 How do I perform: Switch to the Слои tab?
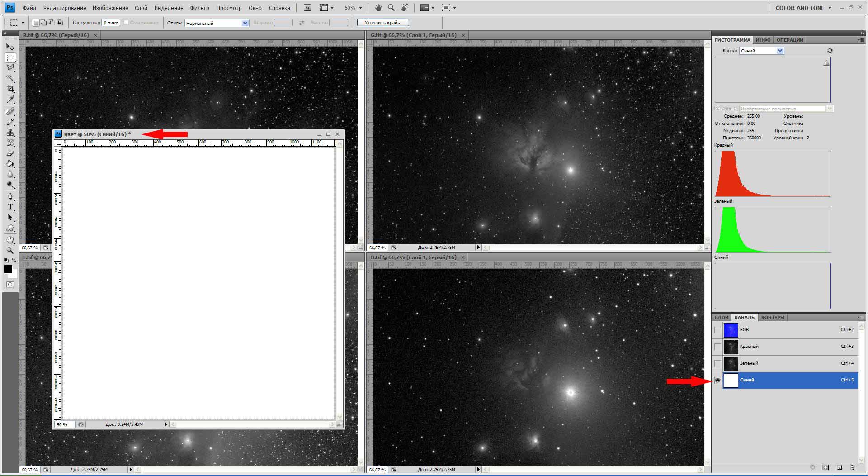(x=722, y=317)
